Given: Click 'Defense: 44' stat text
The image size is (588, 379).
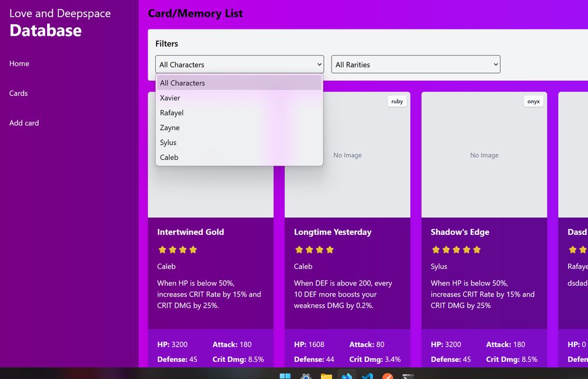Looking at the screenshot, I should 314,360.
